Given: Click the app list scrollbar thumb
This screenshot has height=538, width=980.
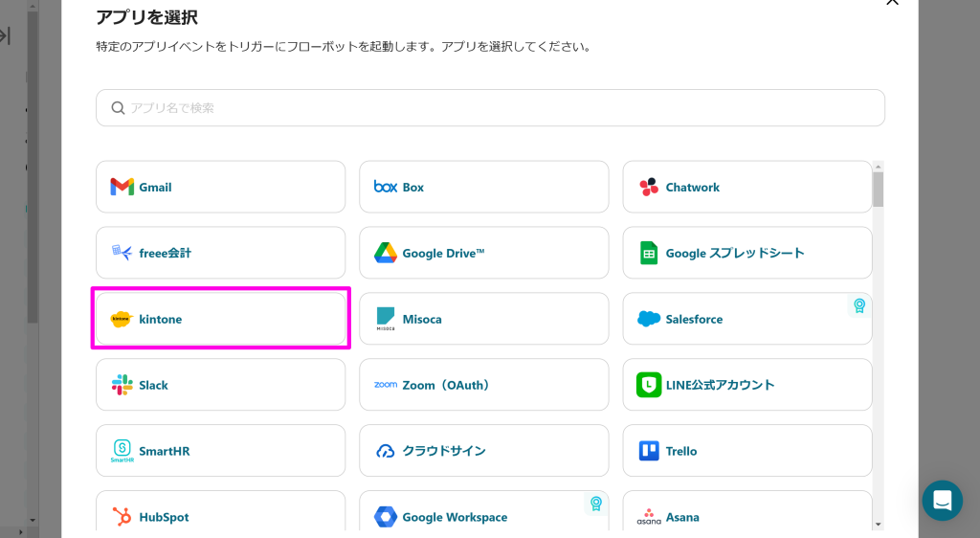Looking at the screenshot, I should coord(879,190).
